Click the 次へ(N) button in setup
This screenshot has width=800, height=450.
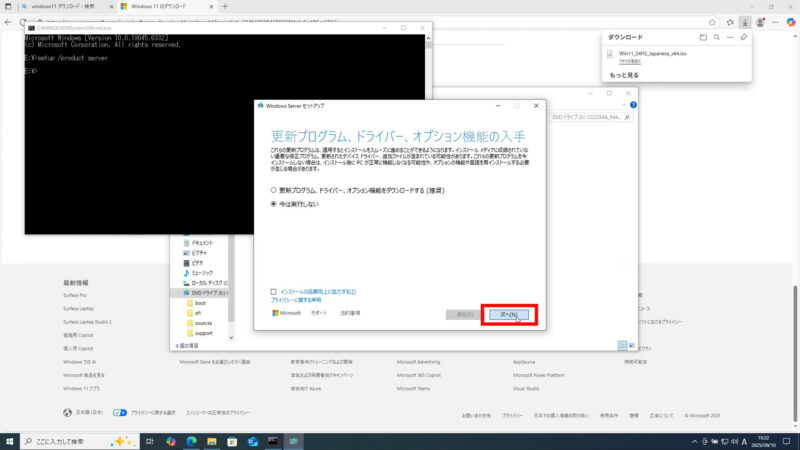pos(510,314)
